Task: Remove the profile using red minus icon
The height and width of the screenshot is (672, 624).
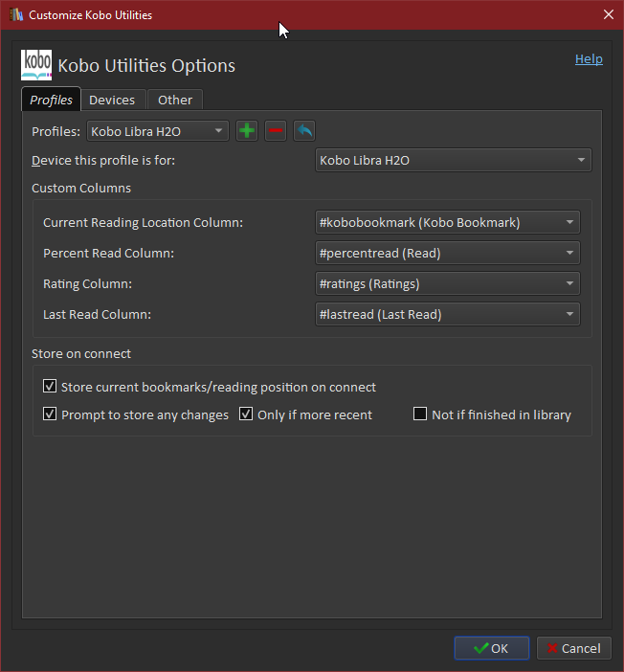Action: click(x=276, y=131)
